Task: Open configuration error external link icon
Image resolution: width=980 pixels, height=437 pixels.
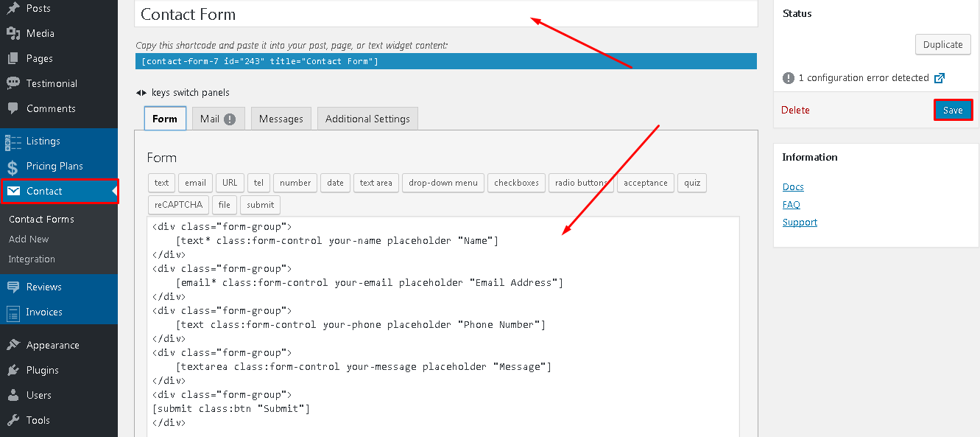Action: [x=939, y=78]
